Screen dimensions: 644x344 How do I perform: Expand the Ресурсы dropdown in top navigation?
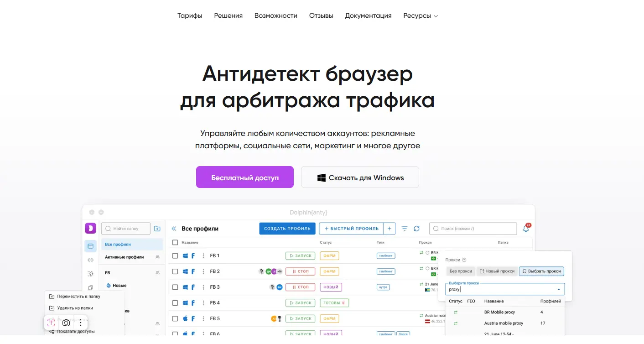coord(420,16)
